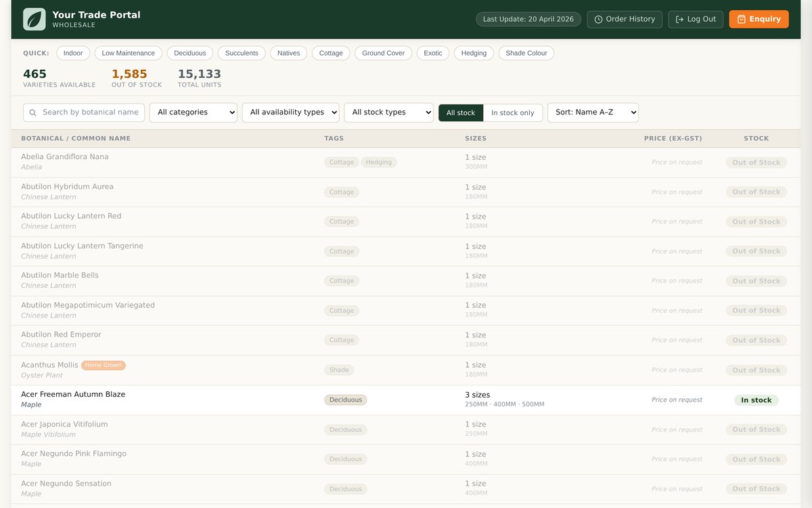This screenshot has width=812, height=508.
Task: Enable the Deciduous quick filter
Action: tap(190, 52)
